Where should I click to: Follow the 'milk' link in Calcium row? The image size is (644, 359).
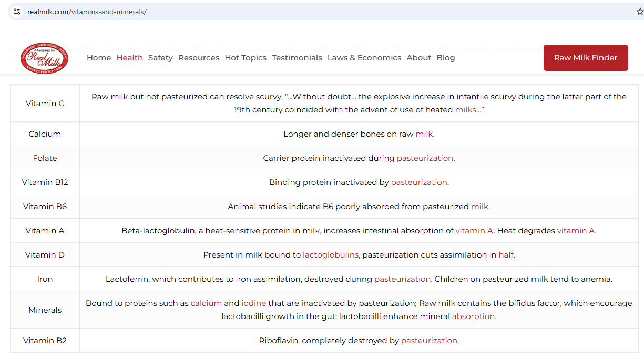coord(424,134)
